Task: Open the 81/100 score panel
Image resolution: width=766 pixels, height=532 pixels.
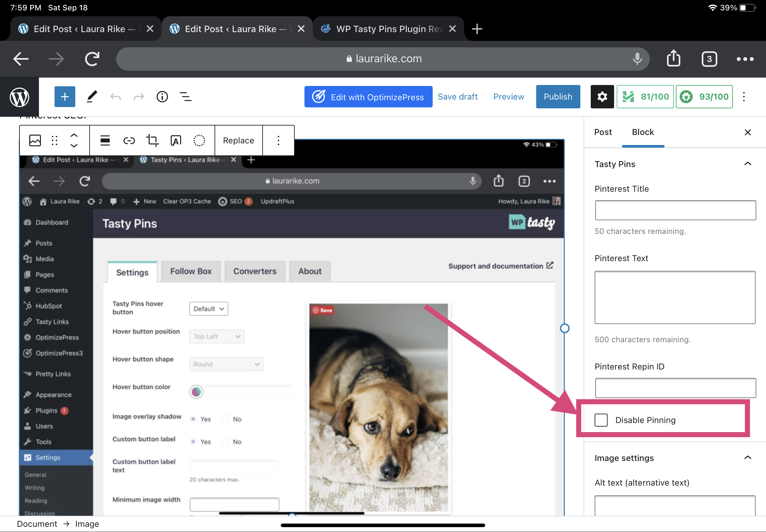Action: [645, 97]
